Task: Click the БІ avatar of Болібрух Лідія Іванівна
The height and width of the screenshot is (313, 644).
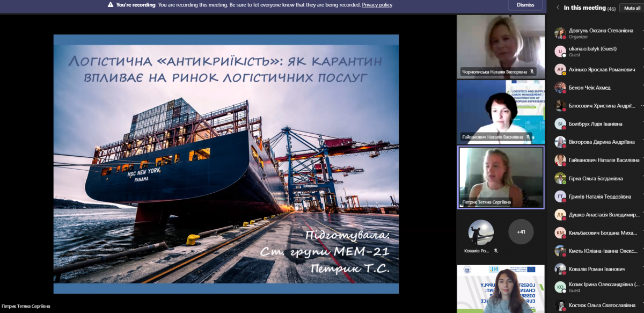Action: pyautogui.click(x=560, y=124)
